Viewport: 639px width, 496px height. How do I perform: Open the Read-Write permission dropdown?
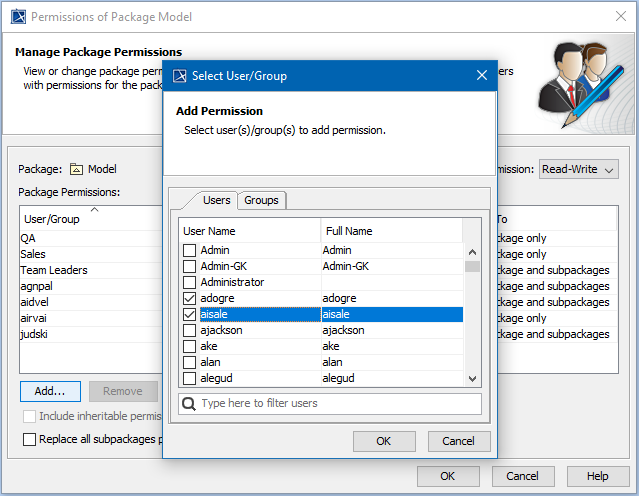click(579, 169)
